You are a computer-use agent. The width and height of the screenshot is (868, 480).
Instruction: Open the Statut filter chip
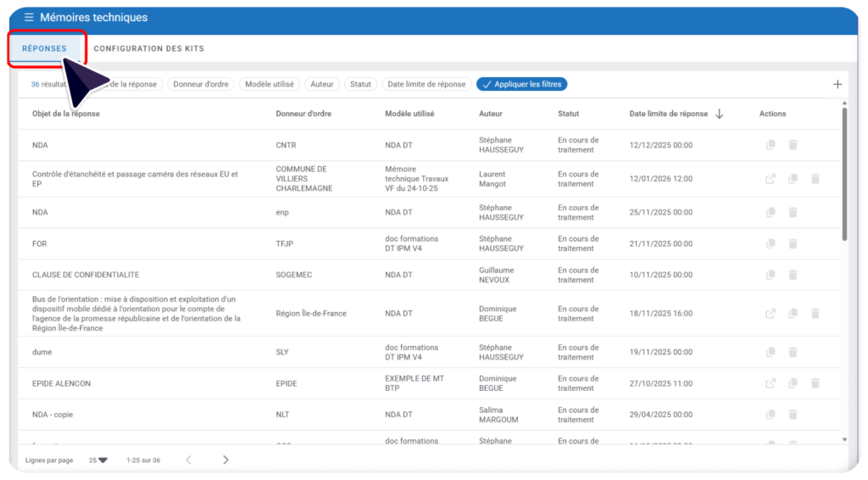pos(361,84)
